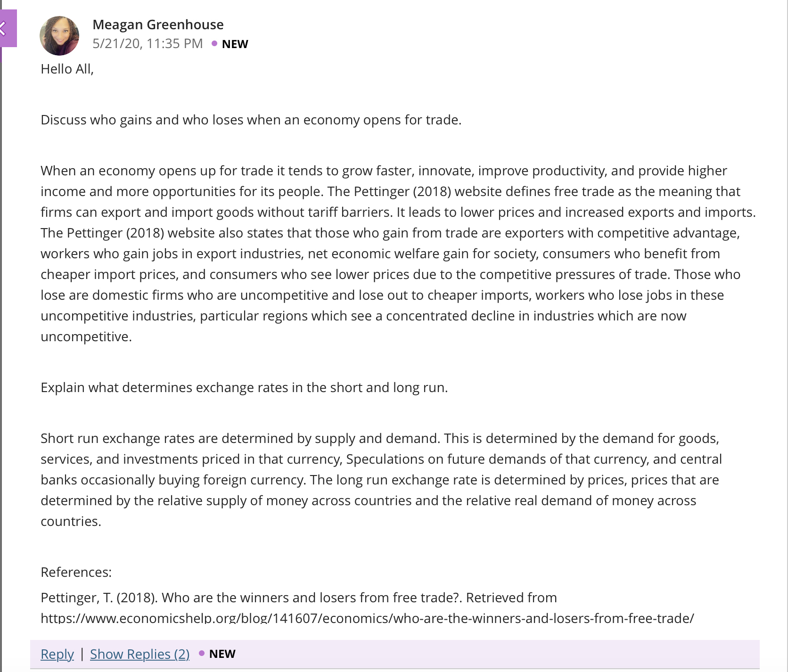
Task: Click the Hello All greeting line
Action: click(x=67, y=69)
